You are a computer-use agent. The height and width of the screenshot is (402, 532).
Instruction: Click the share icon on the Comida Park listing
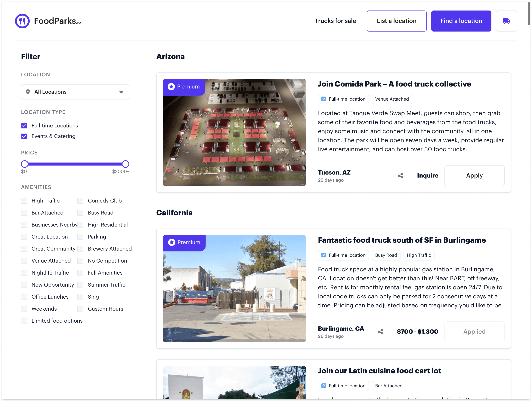[400, 175]
